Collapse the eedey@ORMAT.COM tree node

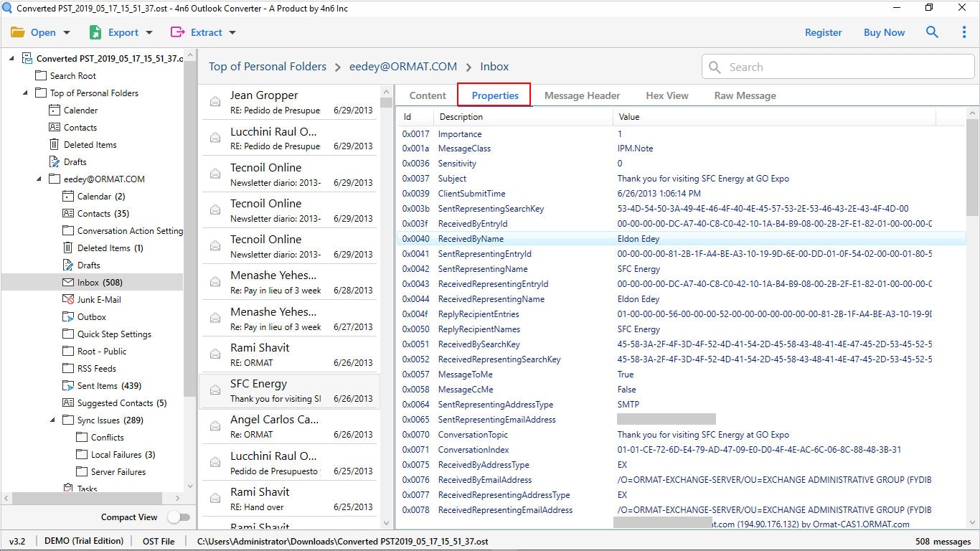39,179
